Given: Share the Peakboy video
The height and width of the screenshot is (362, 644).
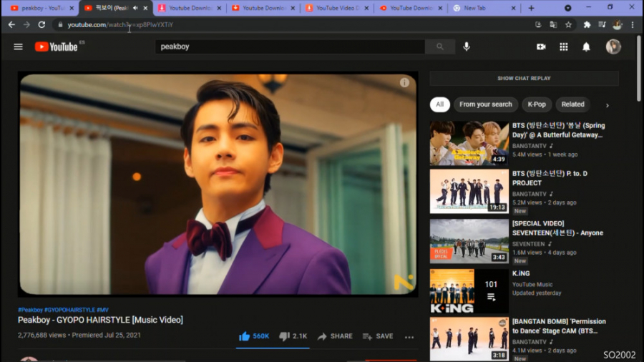Looking at the screenshot, I should (x=335, y=336).
